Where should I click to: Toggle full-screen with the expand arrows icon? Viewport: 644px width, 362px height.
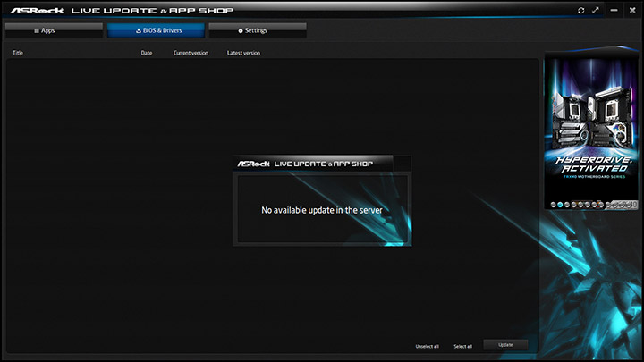(x=596, y=10)
